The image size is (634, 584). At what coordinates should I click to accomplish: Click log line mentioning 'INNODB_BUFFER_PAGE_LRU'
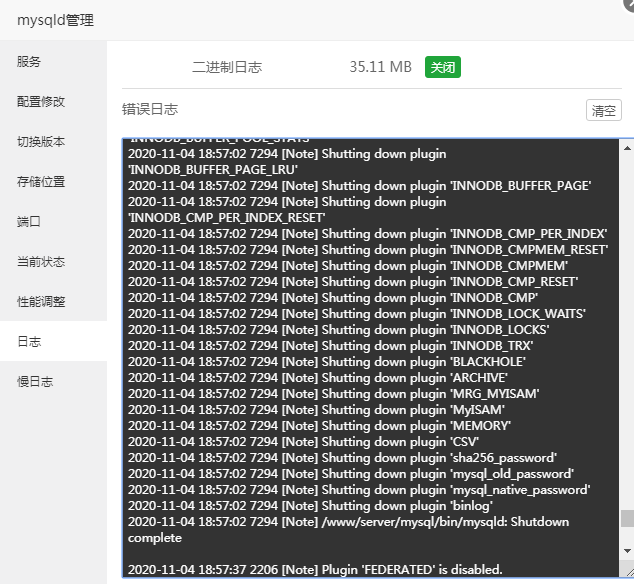coord(287,162)
